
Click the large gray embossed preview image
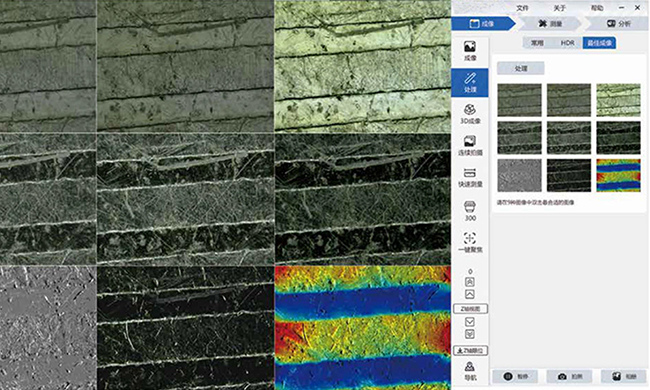(48, 328)
